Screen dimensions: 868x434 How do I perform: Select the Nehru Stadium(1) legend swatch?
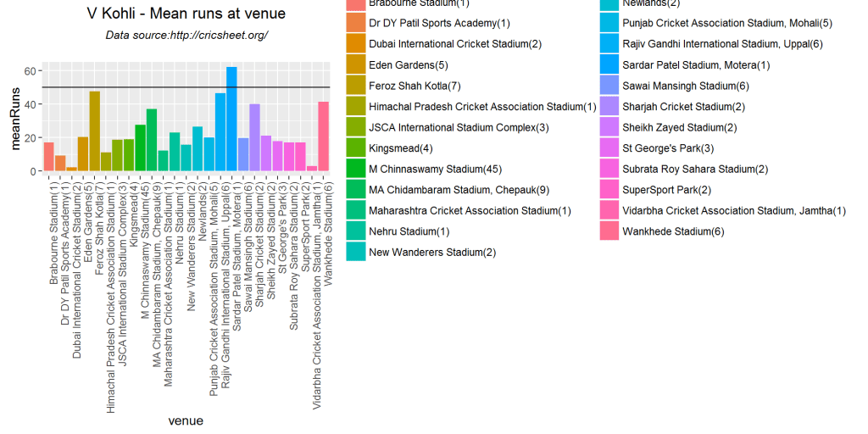pos(356,231)
